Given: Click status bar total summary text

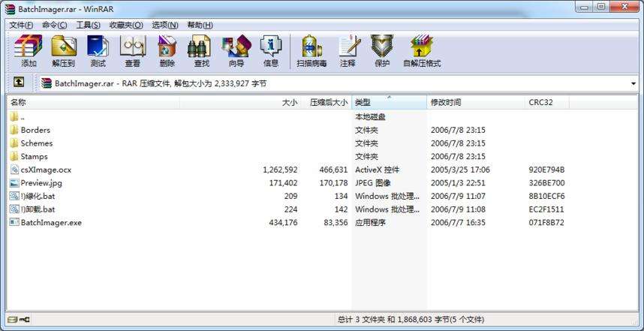Looking at the screenshot, I should [x=411, y=319].
